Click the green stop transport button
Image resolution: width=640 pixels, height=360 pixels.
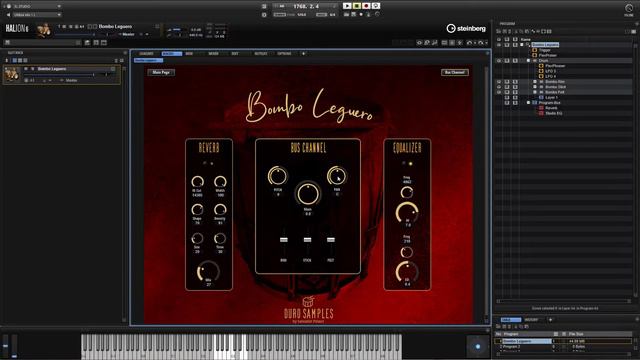pyautogui.click(x=357, y=6)
